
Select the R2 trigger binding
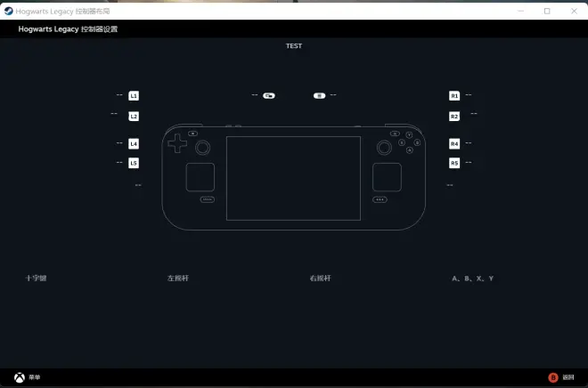click(454, 117)
